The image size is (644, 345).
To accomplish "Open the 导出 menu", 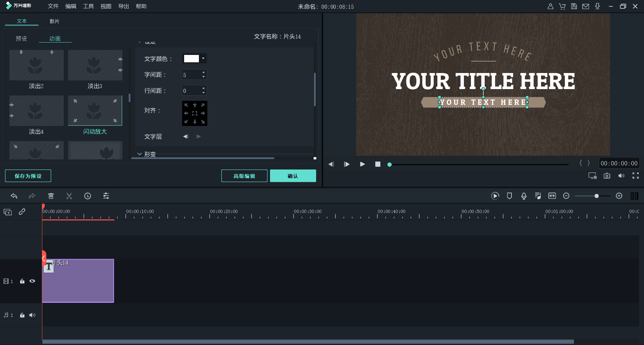I will (x=123, y=6).
